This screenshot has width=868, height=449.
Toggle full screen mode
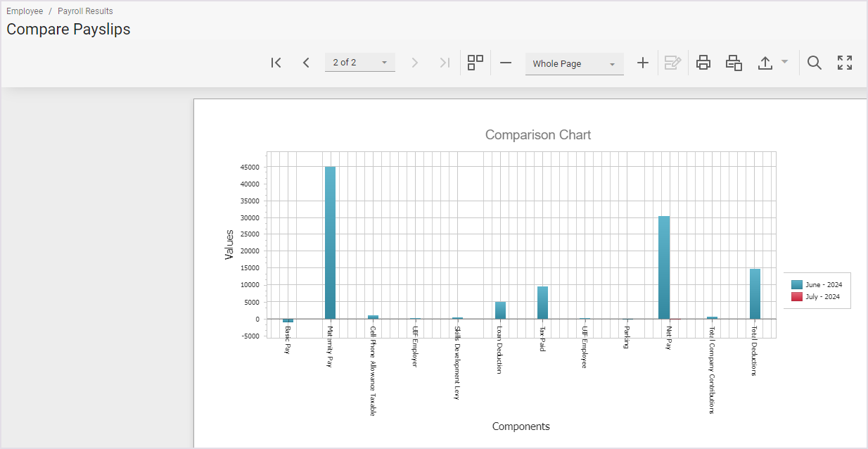click(845, 63)
